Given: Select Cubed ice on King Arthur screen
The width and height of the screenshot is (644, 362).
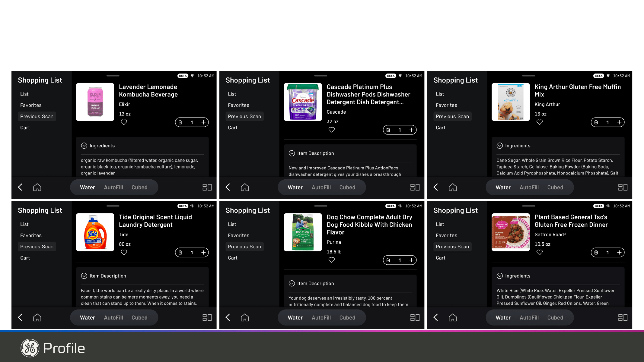Looking at the screenshot, I should (555, 187).
